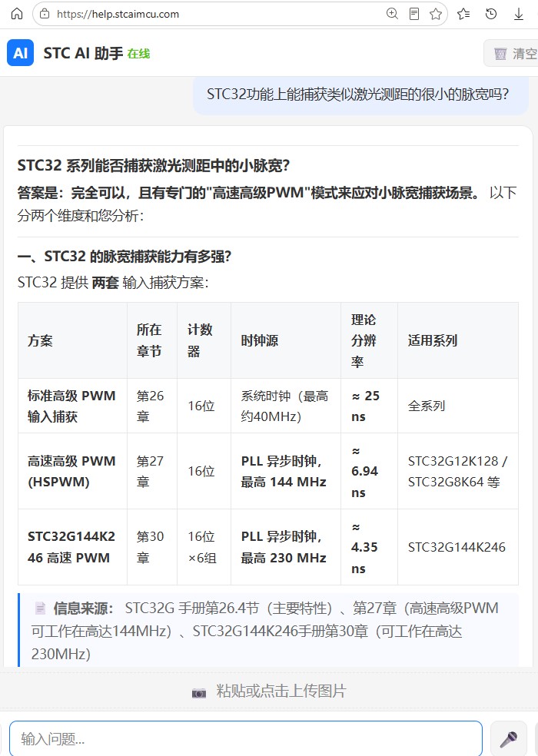Click cell 标准高级 PWM 输入捕获
Image resolution: width=538 pixels, height=756 pixels.
72,406
